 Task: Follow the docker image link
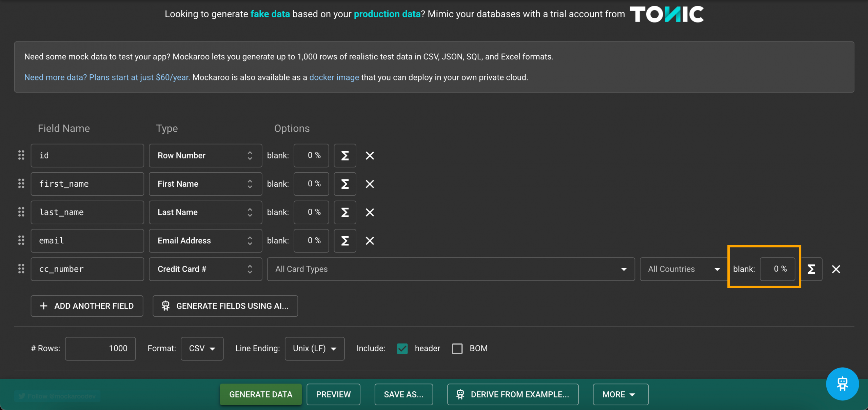[x=334, y=77]
